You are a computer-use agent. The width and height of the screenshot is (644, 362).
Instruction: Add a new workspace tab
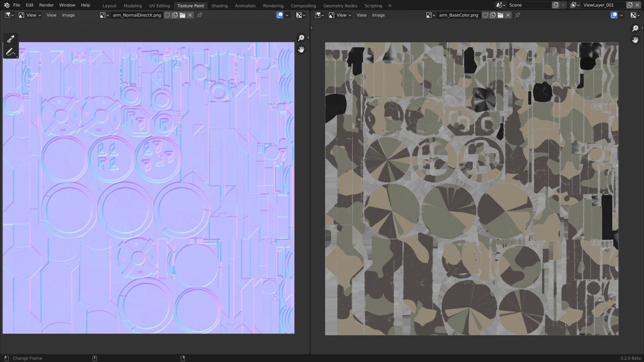click(x=390, y=6)
